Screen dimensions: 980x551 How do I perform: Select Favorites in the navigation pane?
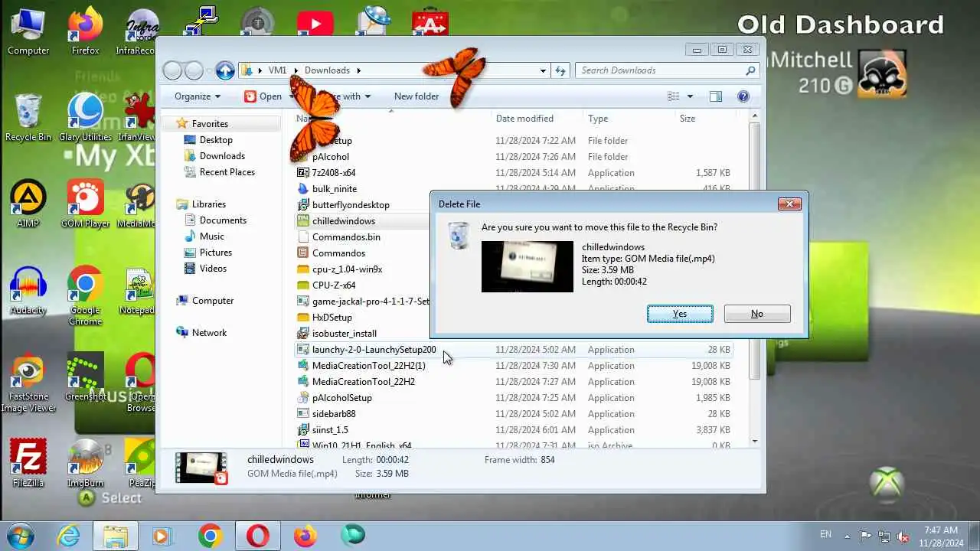pyautogui.click(x=210, y=124)
